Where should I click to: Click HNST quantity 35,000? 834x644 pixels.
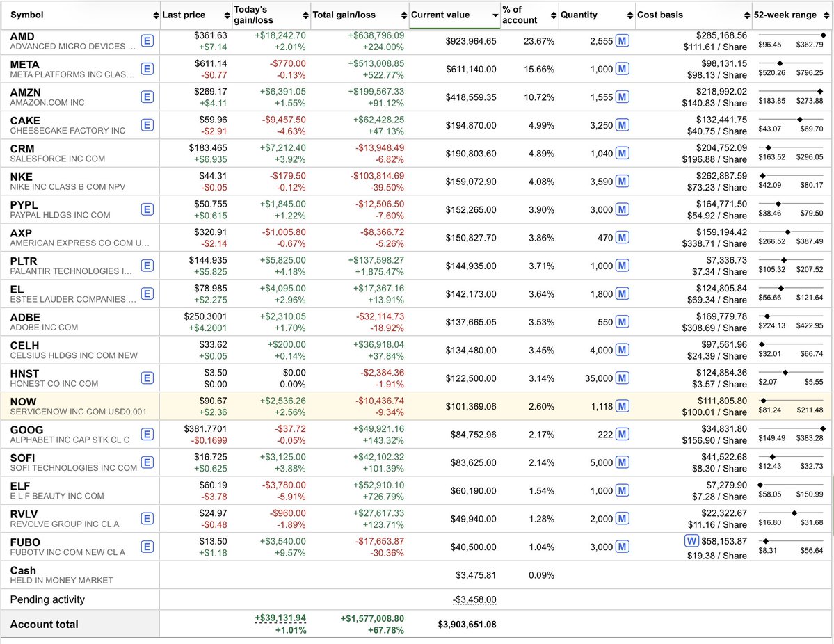point(599,378)
